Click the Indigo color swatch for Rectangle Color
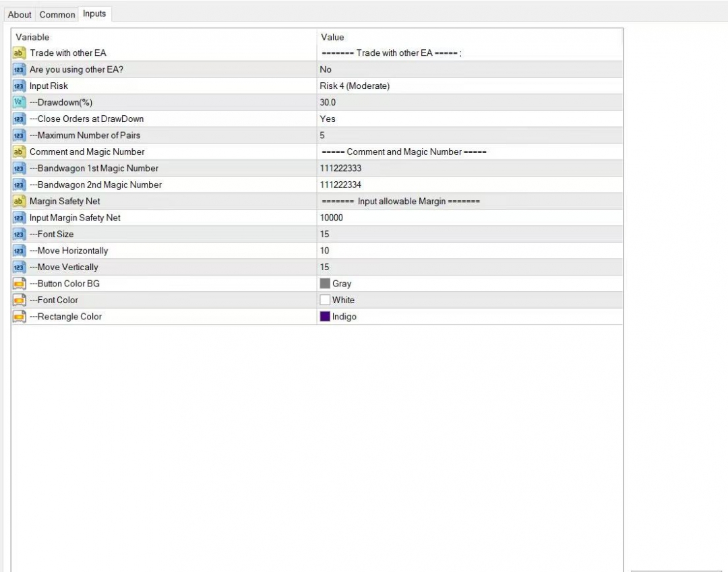728x572 pixels. (325, 317)
